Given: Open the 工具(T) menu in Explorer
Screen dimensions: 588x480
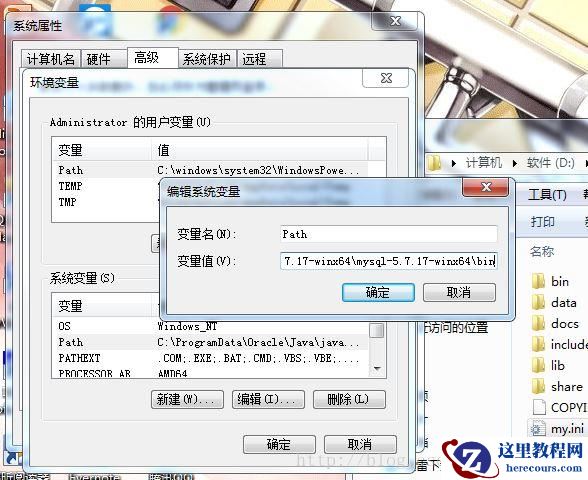Looking at the screenshot, I should [x=547, y=195].
